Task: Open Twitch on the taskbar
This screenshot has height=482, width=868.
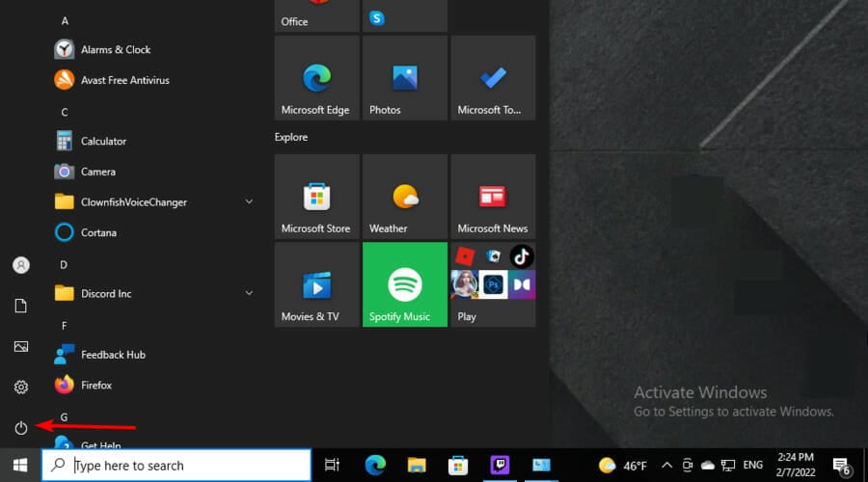Action: (500, 466)
